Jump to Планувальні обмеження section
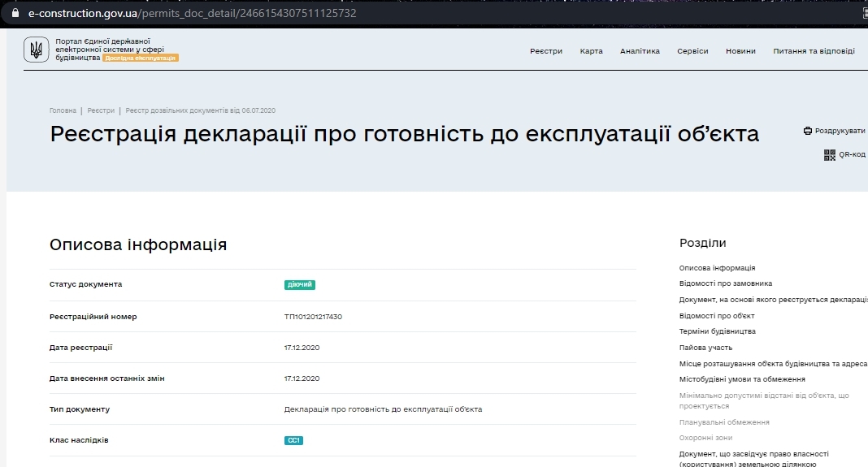Viewport: 868px width, 467px height. [724, 422]
